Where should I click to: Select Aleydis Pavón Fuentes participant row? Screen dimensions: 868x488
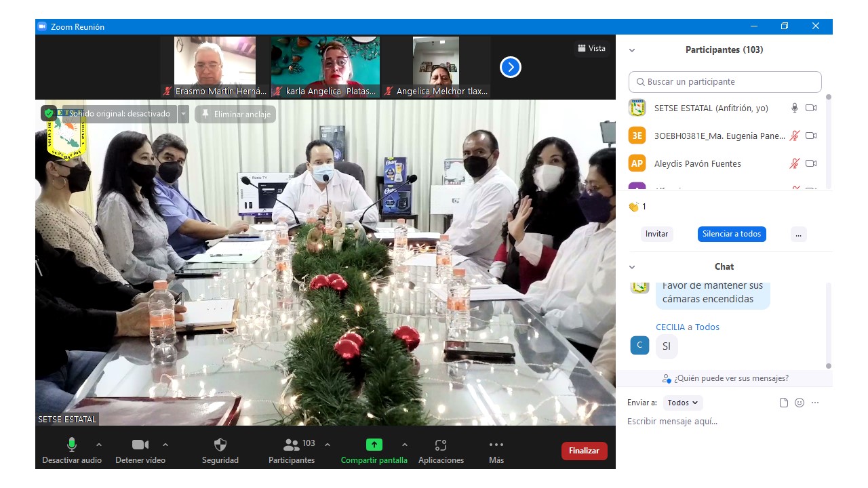pyautogui.click(x=724, y=163)
